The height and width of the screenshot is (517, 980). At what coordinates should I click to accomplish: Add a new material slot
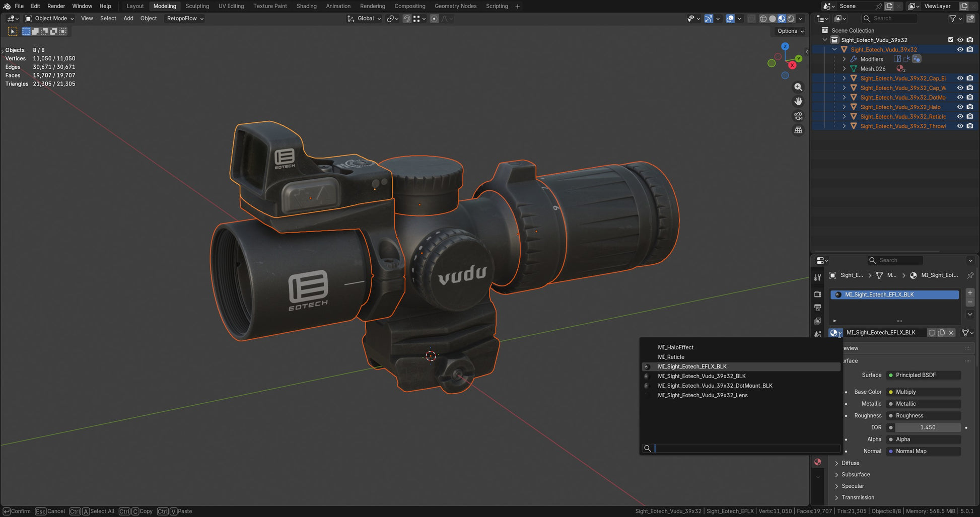(970, 292)
